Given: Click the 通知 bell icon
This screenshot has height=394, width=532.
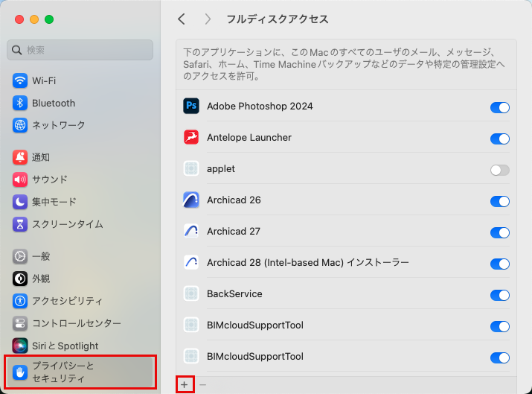Looking at the screenshot, I should click(x=20, y=157).
